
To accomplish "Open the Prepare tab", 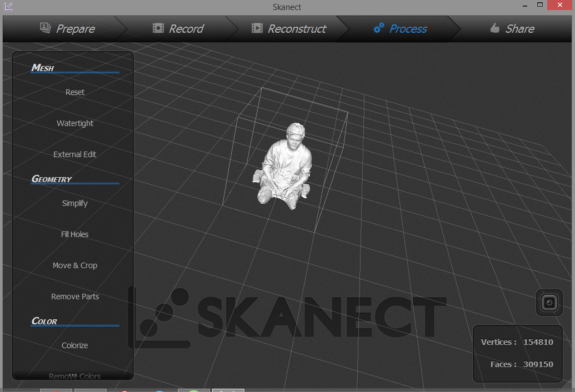I will (x=67, y=28).
